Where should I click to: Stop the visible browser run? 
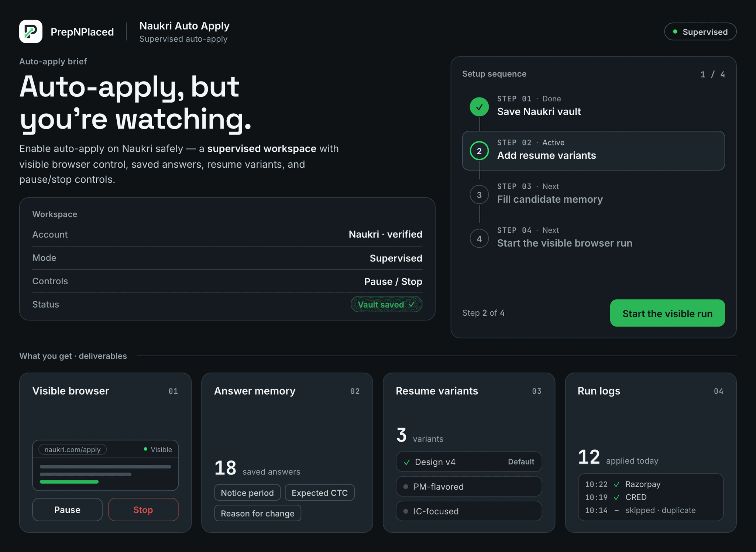pyautogui.click(x=143, y=510)
